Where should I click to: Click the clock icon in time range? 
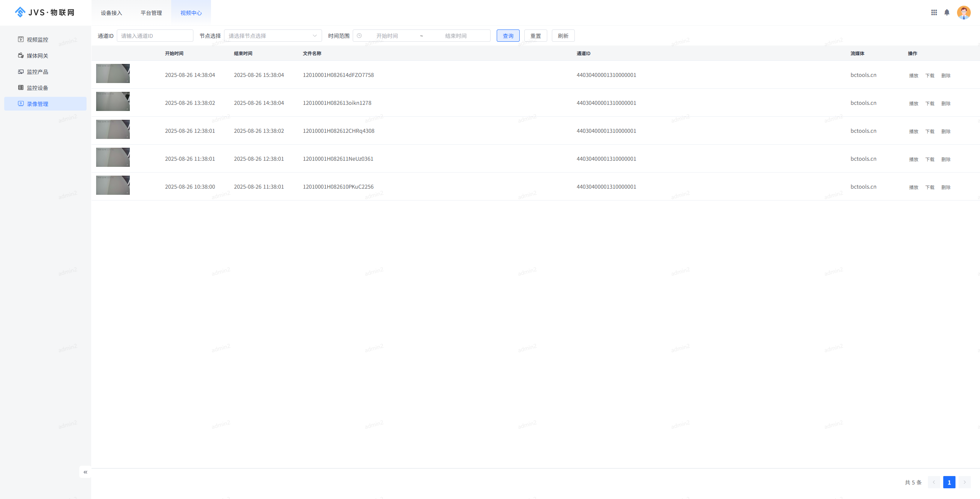(359, 36)
